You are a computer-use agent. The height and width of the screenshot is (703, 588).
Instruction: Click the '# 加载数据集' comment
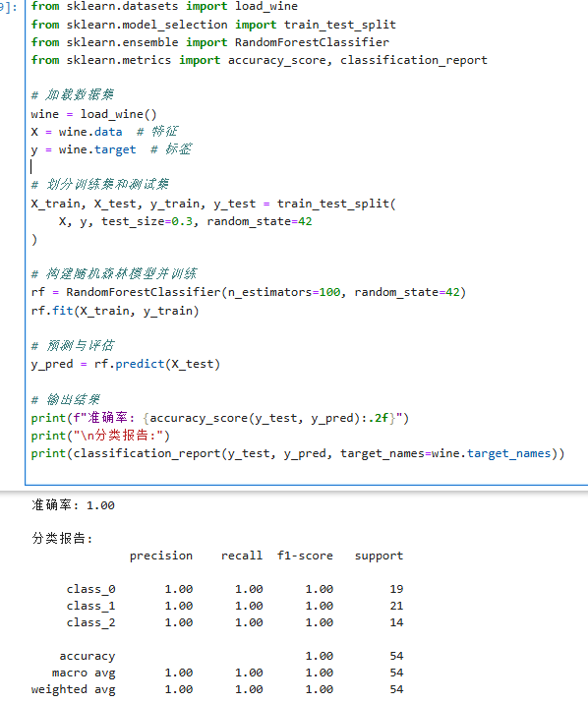coord(72,94)
